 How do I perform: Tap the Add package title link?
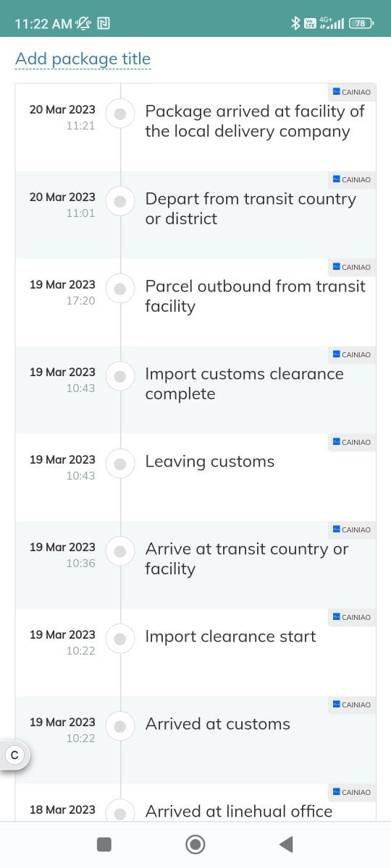coord(83,59)
